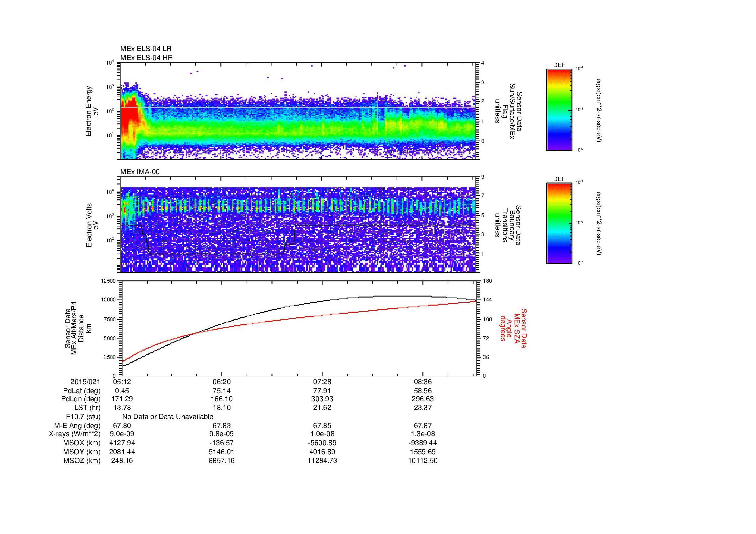Click the PdLat value '75.14'
756x534 pixels.
tap(222, 391)
